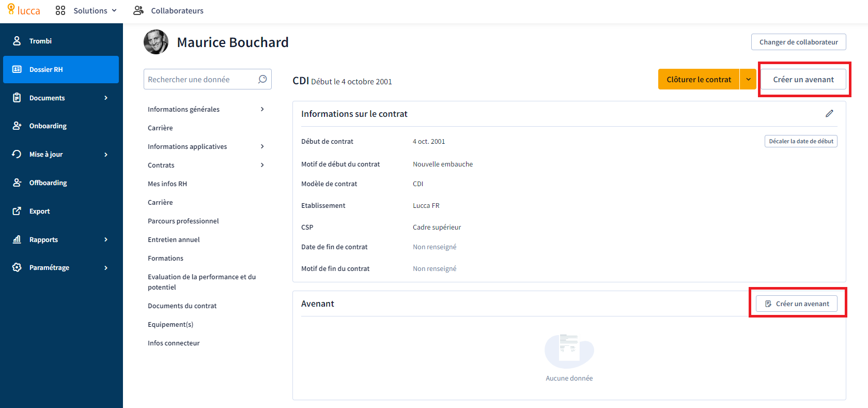The height and width of the screenshot is (408, 868).
Task: Select Dossier RH in sidebar
Action: coord(61,69)
